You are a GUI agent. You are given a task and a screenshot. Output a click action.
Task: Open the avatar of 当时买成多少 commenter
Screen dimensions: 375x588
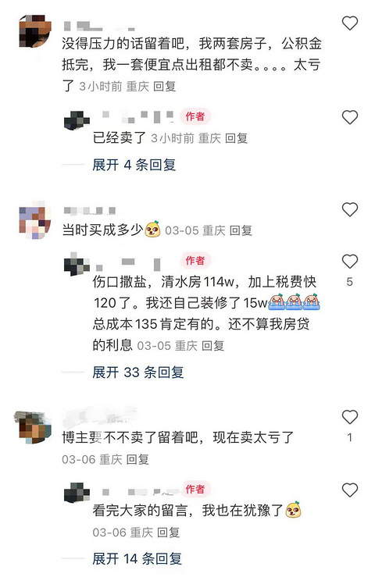coord(35,220)
